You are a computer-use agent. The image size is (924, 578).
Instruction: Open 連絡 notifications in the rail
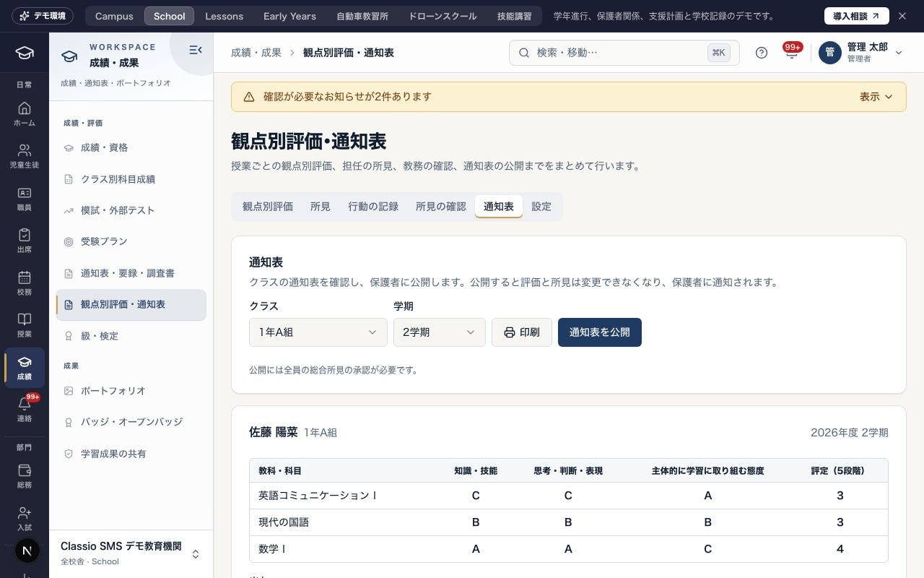pyautogui.click(x=25, y=410)
